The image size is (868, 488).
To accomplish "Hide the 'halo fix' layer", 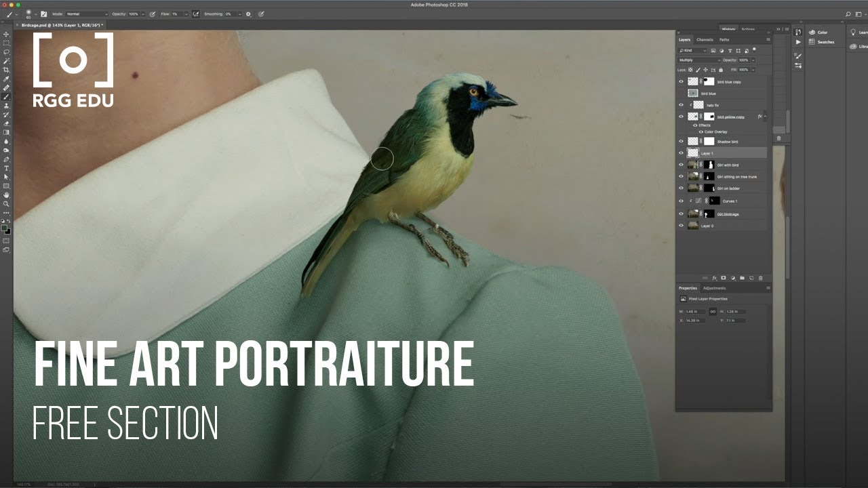I will pyautogui.click(x=682, y=105).
